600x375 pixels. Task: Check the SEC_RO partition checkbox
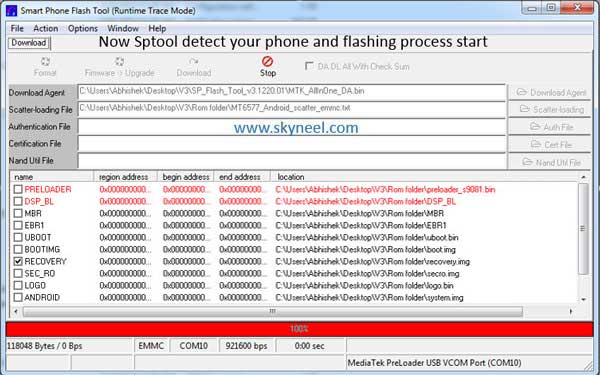click(18, 273)
